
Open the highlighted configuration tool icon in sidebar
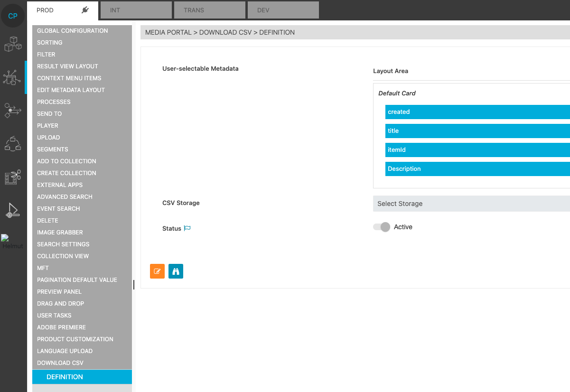[13, 77]
